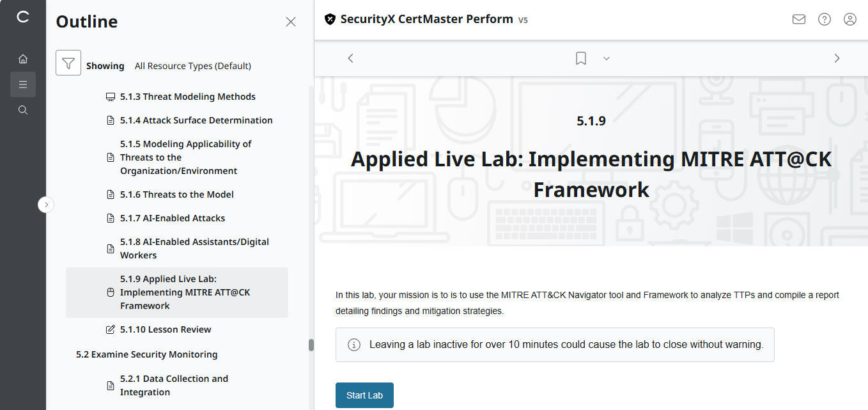The image size is (868, 410).
Task: Close the Outline panel
Action: coord(291,21)
